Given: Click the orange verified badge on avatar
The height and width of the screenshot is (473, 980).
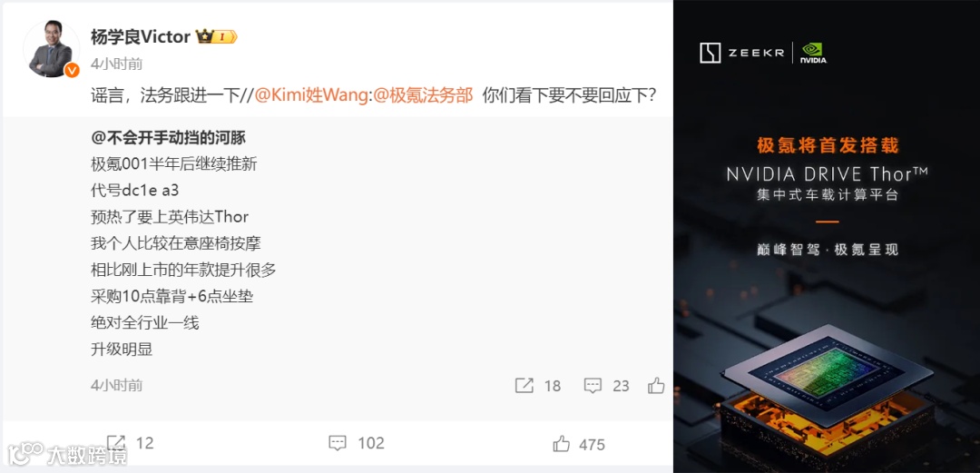Looking at the screenshot, I should click(72, 70).
